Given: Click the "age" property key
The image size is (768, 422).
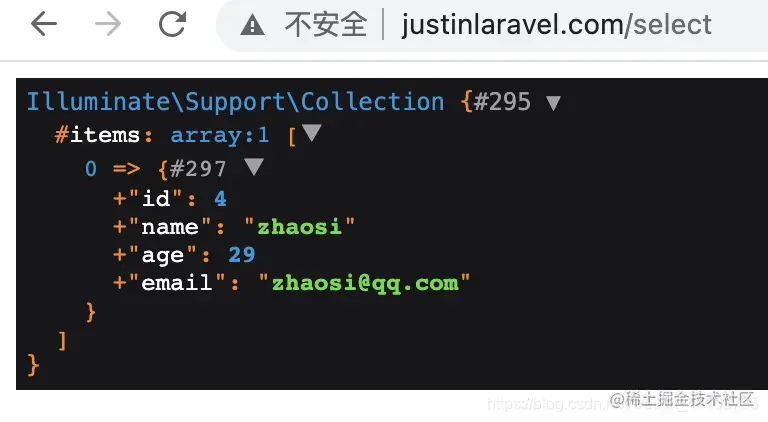Looking at the screenshot, I should tap(163, 255).
